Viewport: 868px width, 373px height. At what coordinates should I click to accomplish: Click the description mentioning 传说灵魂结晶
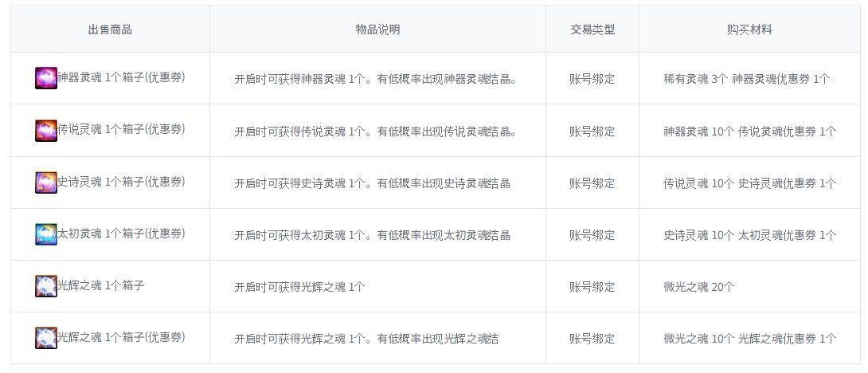click(375, 132)
